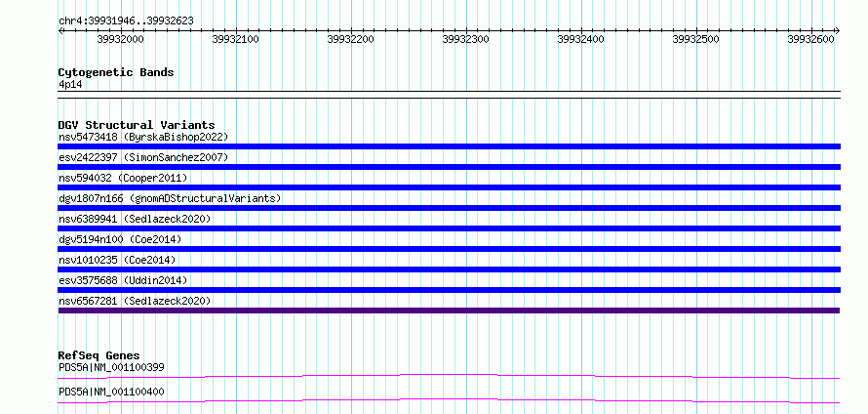Open variant nsv5473418 (ByrskaBishop2022) label
The image size is (868, 414).
point(143,137)
